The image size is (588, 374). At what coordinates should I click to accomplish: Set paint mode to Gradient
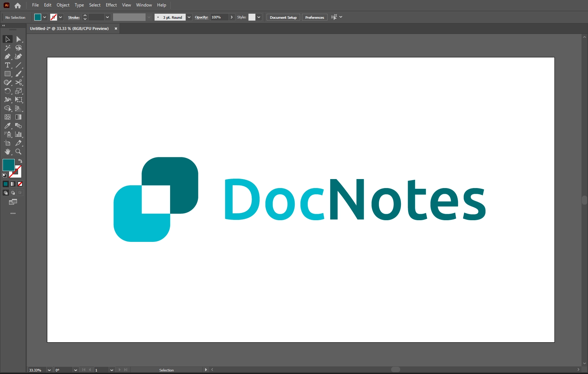[13, 184]
